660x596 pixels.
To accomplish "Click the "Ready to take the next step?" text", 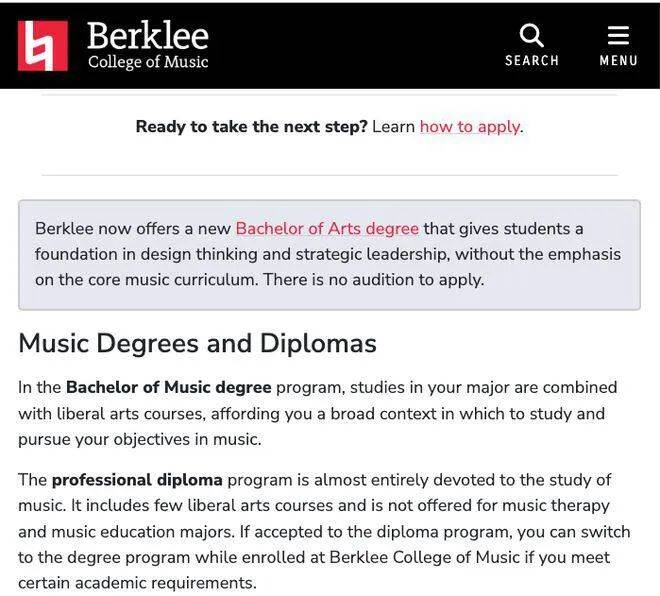I will (252, 127).
